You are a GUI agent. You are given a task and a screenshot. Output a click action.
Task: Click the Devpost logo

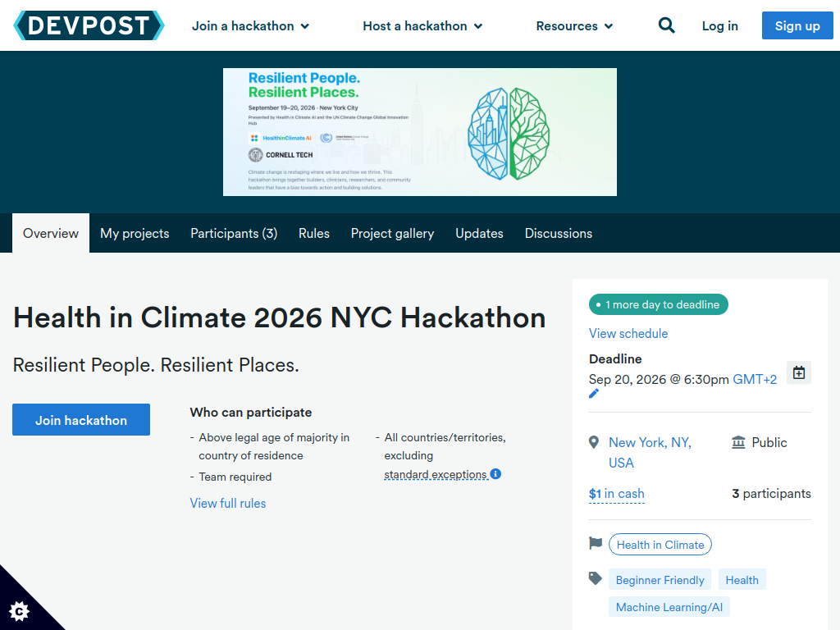pos(89,25)
